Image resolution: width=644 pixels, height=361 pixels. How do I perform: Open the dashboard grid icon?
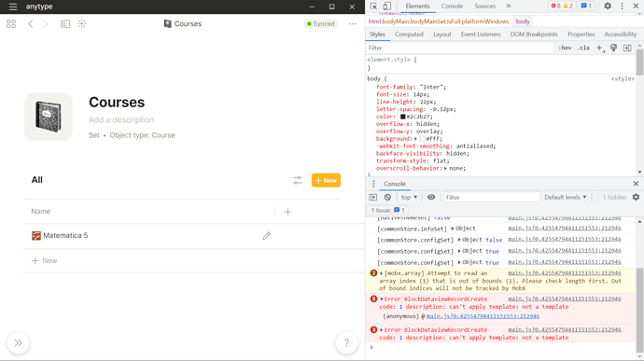coord(11,24)
